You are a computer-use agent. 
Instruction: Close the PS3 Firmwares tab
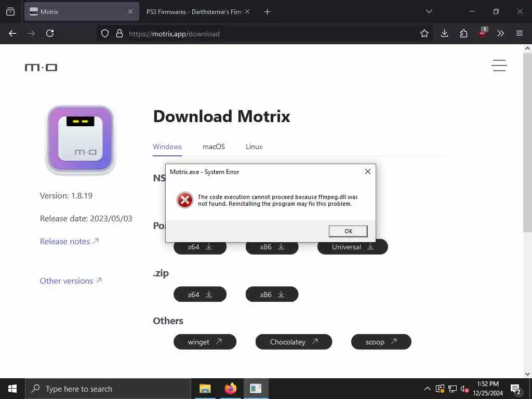247,11
